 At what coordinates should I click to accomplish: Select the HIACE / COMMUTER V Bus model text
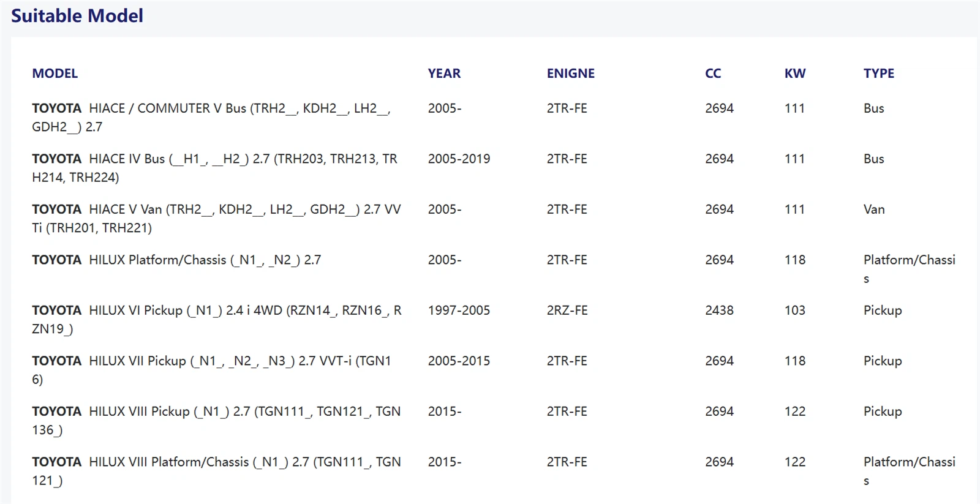pos(211,118)
